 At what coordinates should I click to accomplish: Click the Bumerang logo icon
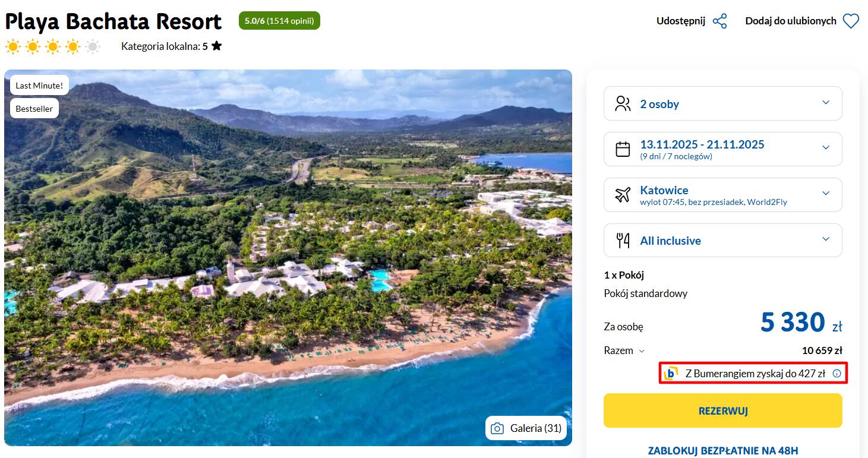671,374
